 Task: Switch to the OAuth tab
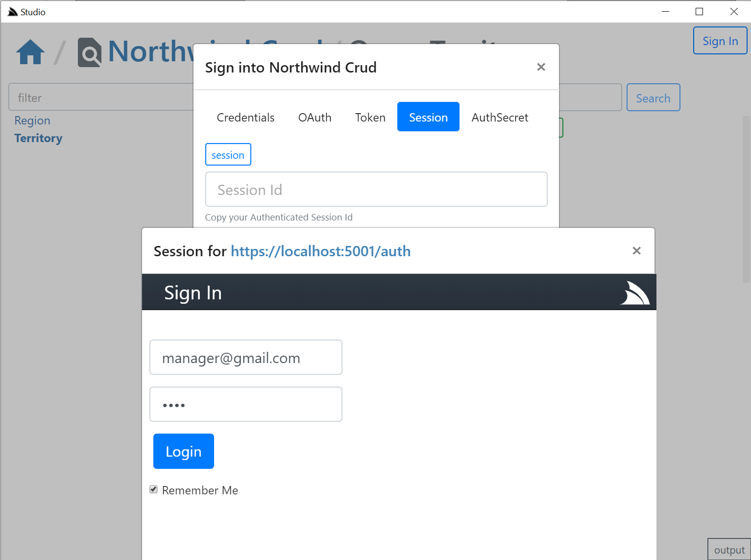coord(315,118)
